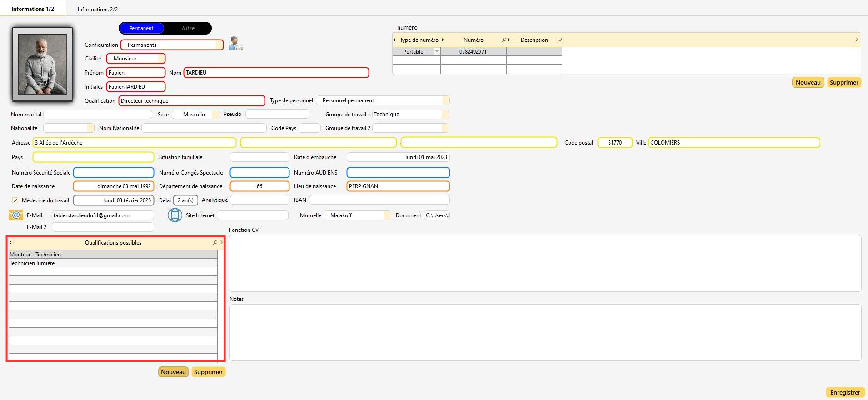Expand the Portable number type dropdown
Image resolution: width=868 pixels, height=400 pixels.
(x=437, y=52)
